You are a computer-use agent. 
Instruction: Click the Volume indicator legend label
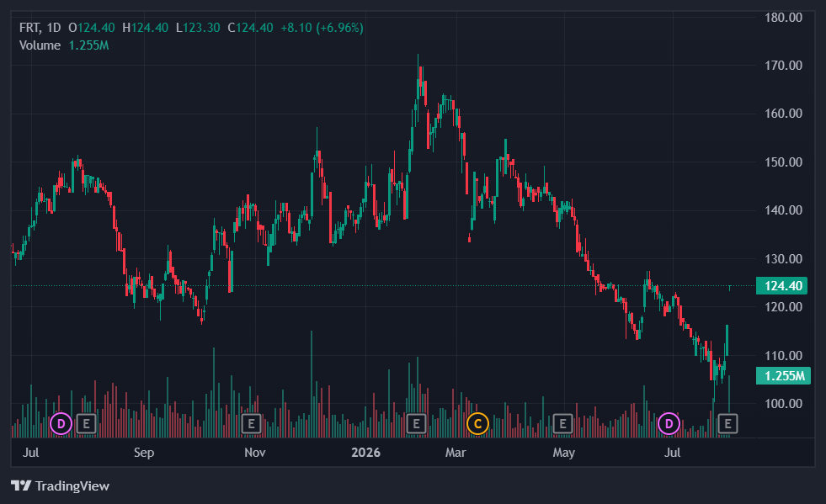tap(40, 45)
